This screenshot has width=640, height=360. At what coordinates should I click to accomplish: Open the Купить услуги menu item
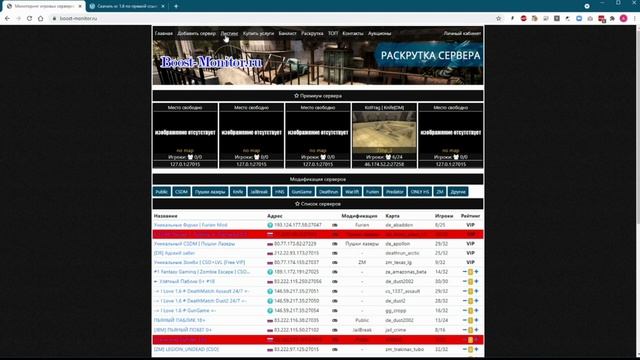[x=258, y=33]
